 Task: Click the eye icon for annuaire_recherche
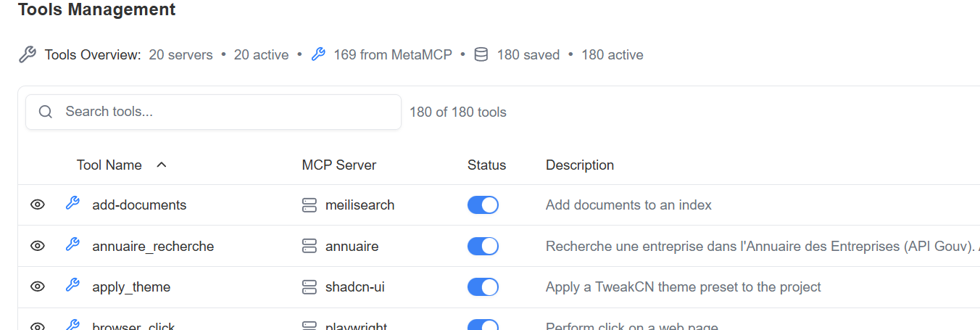click(x=38, y=247)
